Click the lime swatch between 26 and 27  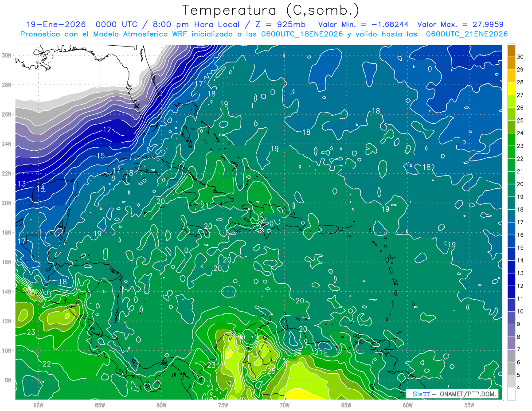(x=511, y=101)
